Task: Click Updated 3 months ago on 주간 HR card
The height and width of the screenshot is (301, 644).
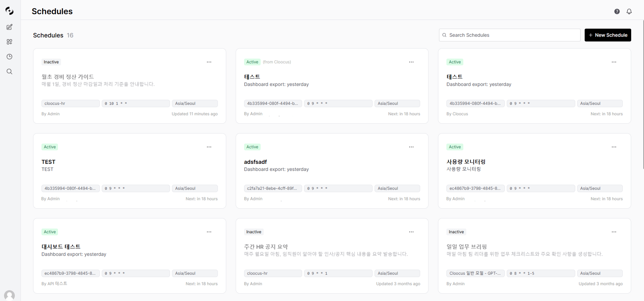Action: [x=398, y=284]
